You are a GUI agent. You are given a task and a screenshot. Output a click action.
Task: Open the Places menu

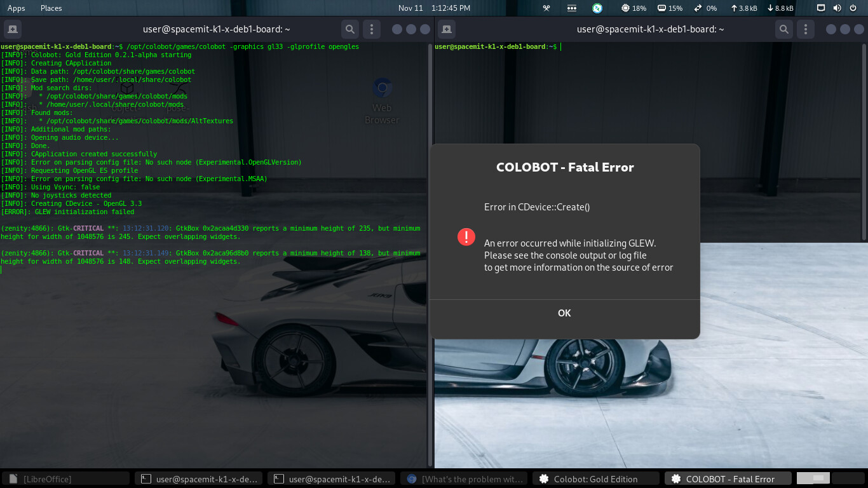(x=51, y=8)
